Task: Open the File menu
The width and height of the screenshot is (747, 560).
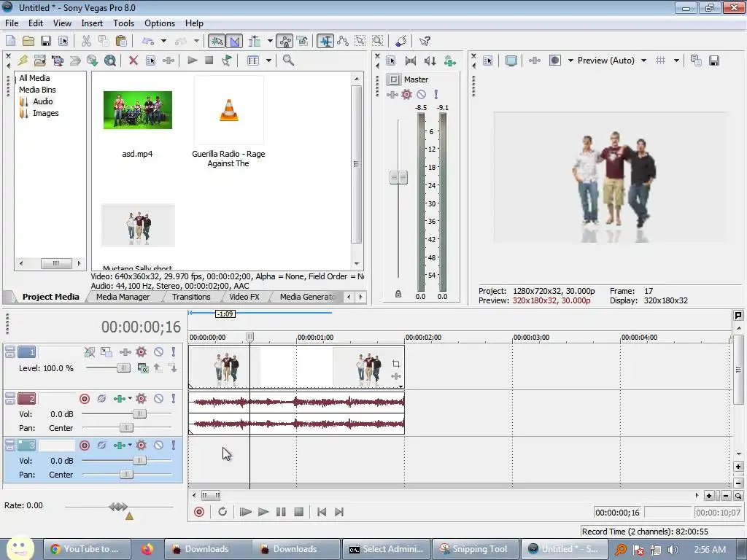Action: coord(12,23)
